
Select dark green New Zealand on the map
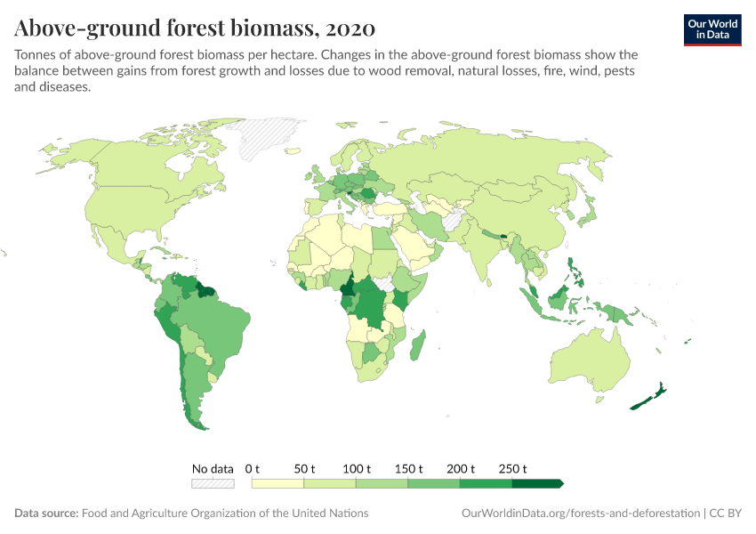(x=648, y=398)
